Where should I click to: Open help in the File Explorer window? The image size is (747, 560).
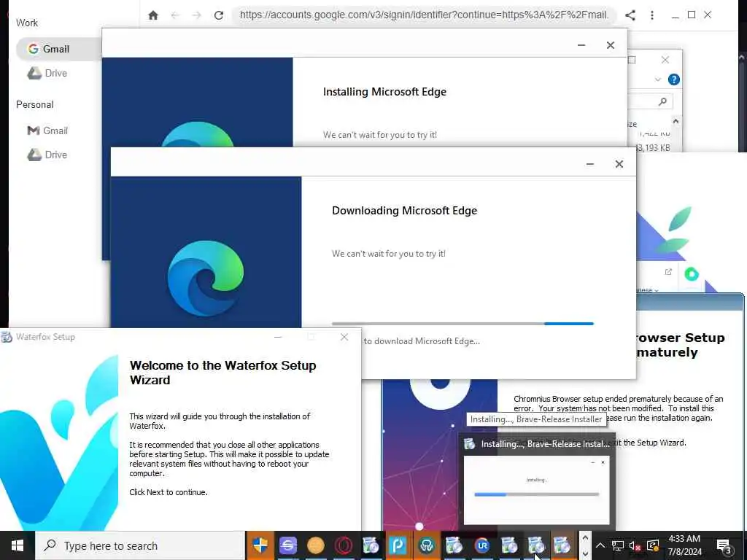673,79
